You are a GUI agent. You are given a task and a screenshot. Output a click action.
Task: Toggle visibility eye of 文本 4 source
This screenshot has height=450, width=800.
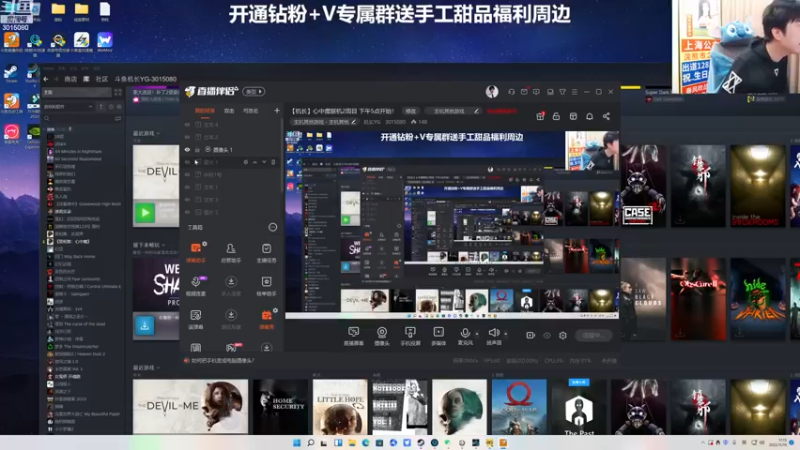click(187, 124)
